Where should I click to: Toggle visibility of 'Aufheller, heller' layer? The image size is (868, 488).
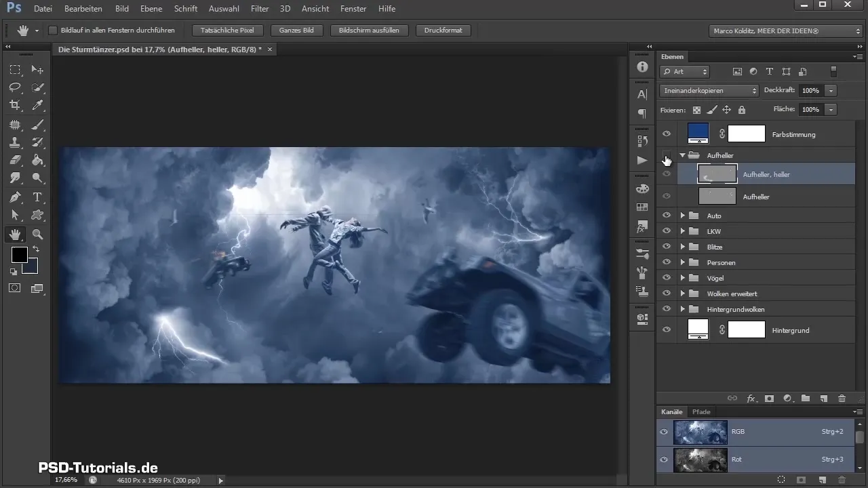coord(666,174)
